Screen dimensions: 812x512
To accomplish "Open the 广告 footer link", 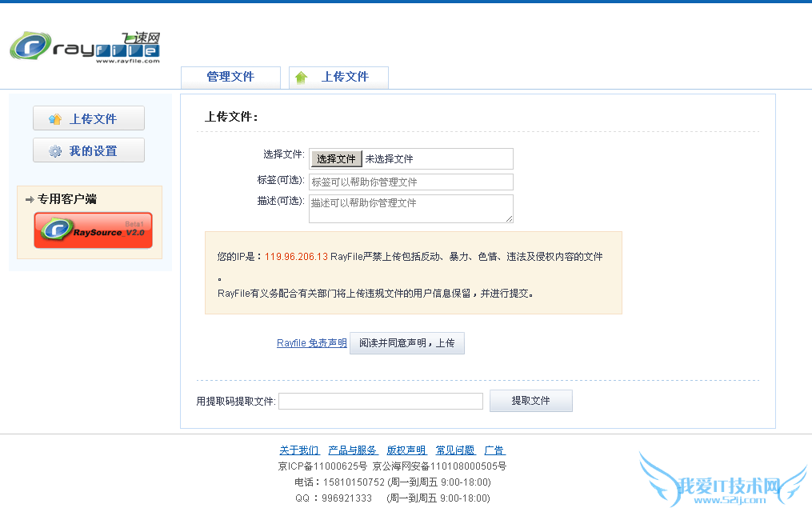I will coord(494,450).
